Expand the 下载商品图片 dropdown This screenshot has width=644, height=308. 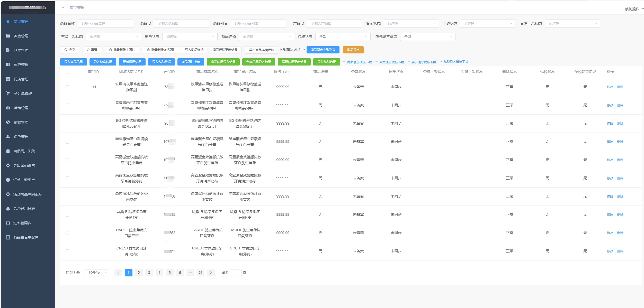(x=292, y=50)
